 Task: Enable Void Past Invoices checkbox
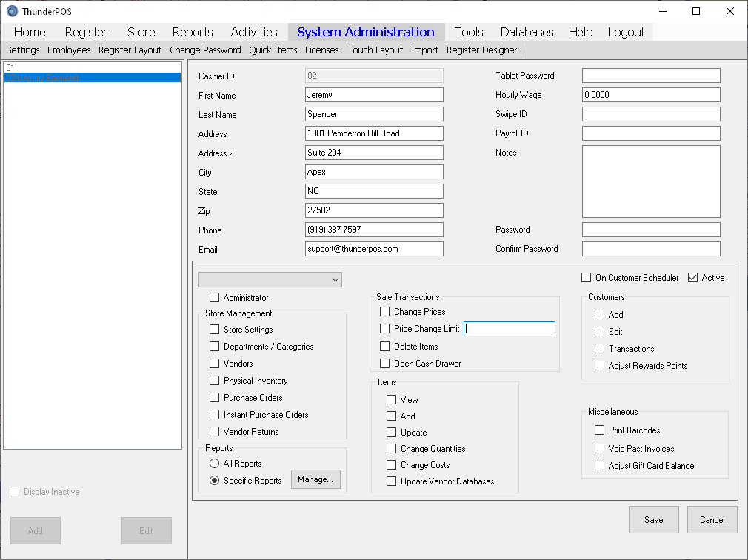point(600,449)
